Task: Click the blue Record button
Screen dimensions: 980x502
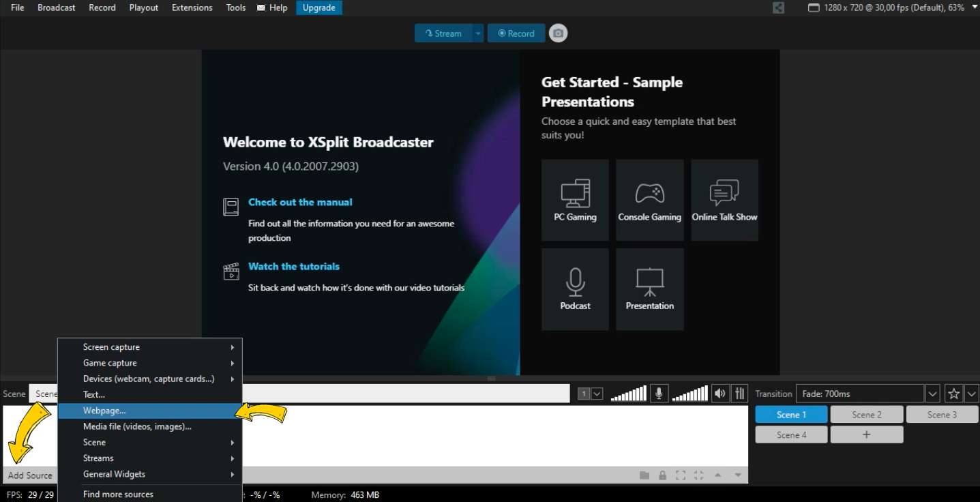Action: tap(516, 33)
